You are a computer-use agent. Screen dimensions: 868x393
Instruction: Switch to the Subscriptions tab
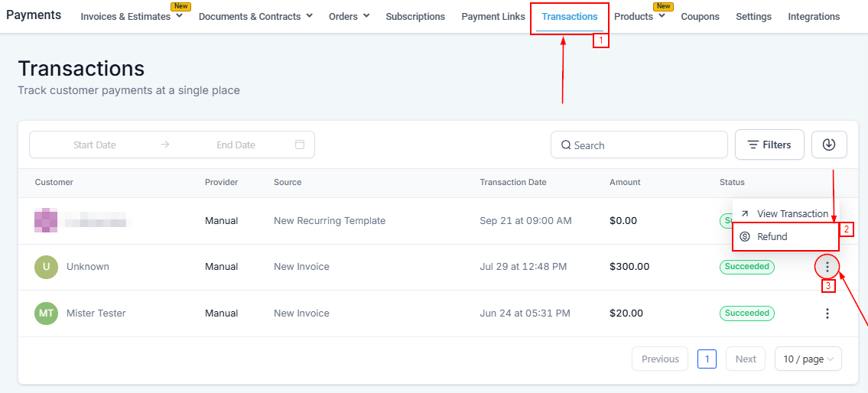coord(415,16)
